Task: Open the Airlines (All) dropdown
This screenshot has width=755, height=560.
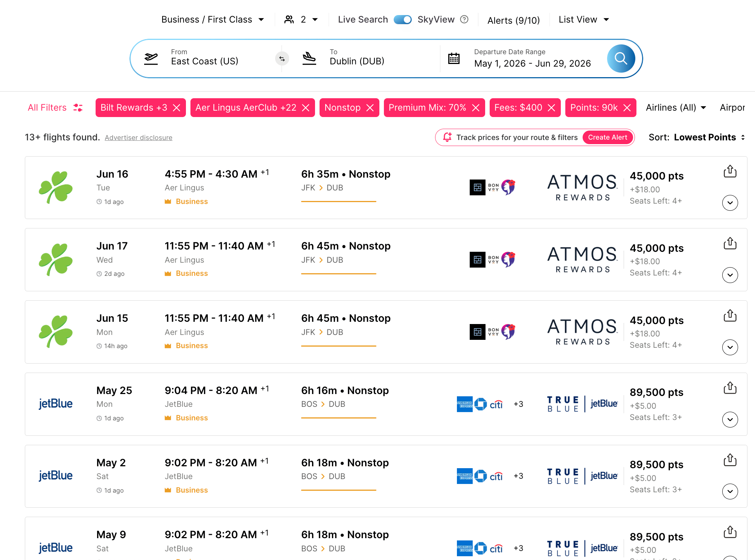Action: click(676, 108)
